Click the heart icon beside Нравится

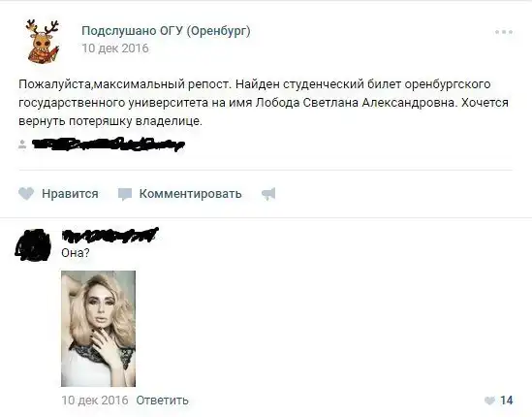point(26,194)
